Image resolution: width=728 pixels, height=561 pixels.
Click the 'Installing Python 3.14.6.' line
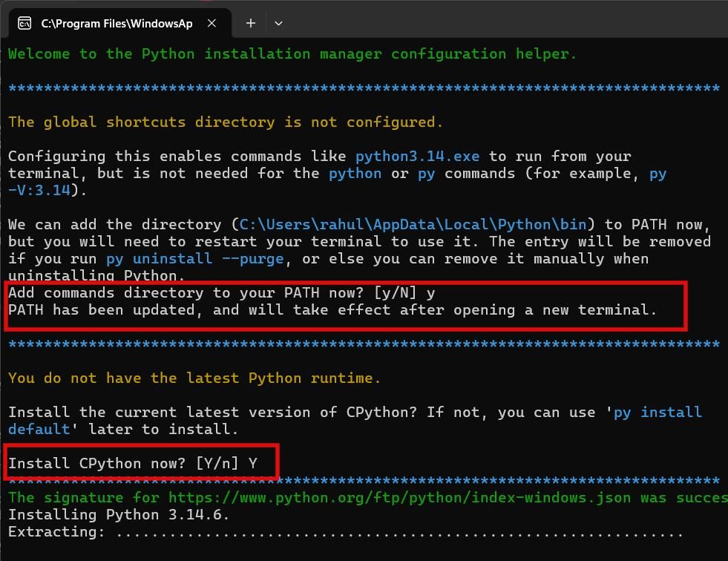(119, 514)
